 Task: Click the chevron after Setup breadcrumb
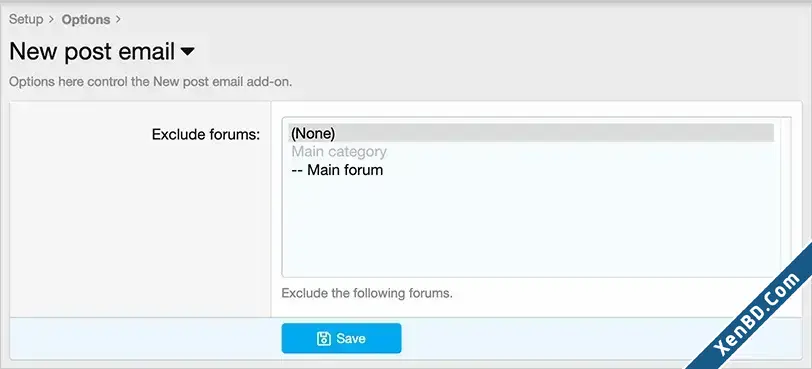click(x=51, y=20)
